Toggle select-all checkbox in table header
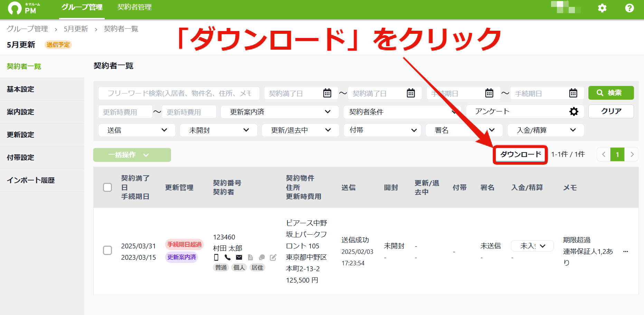The image size is (644, 315). pos(107,187)
